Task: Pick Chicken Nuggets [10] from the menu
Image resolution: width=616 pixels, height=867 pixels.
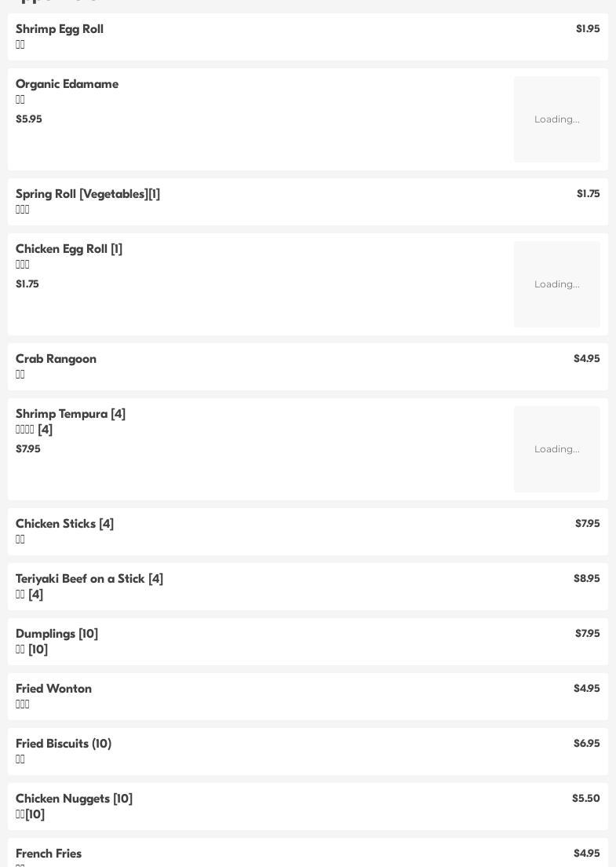Action: click(x=75, y=799)
